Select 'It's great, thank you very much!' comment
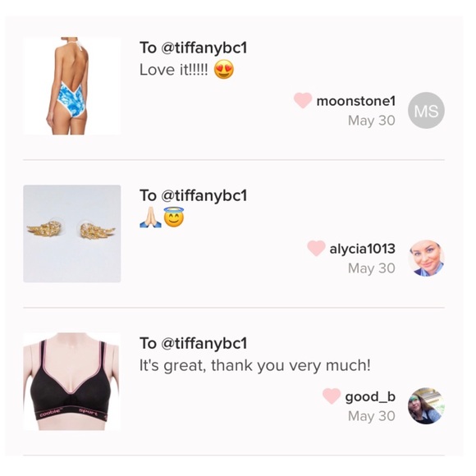Viewport: 476px width, 476px height. [255, 365]
